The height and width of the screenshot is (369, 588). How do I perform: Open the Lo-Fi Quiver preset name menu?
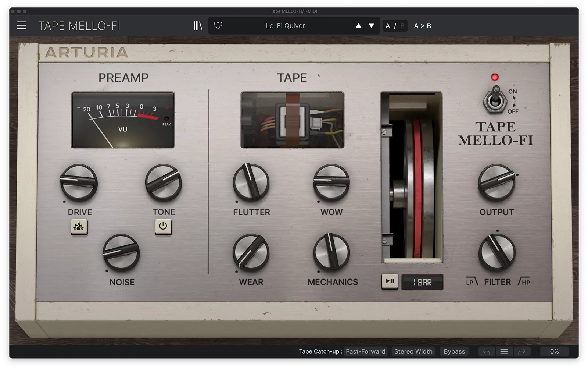click(285, 26)
